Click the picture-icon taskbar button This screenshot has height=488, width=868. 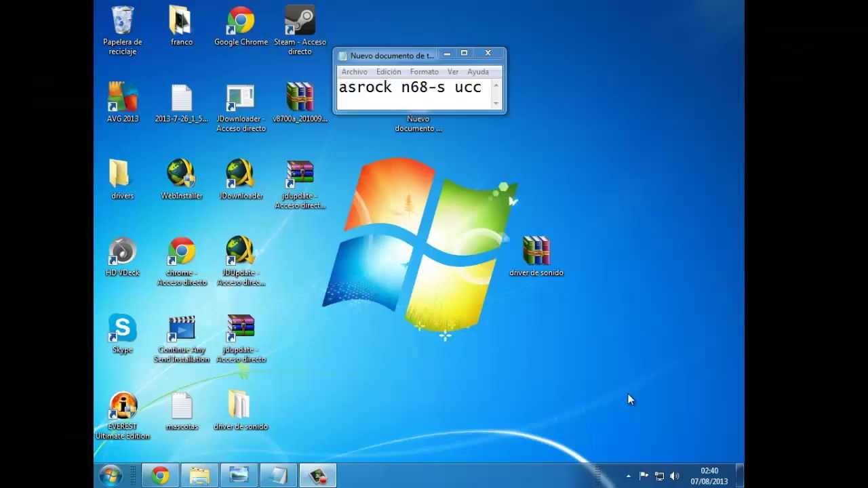(x=239, y=476)
